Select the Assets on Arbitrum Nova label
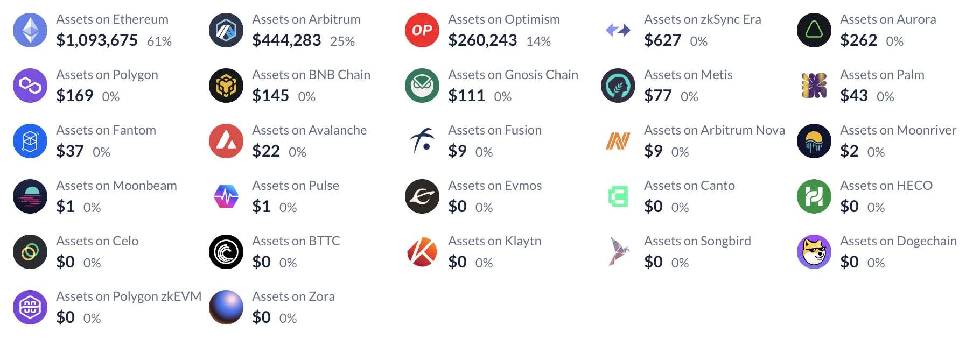 point(714,130)
